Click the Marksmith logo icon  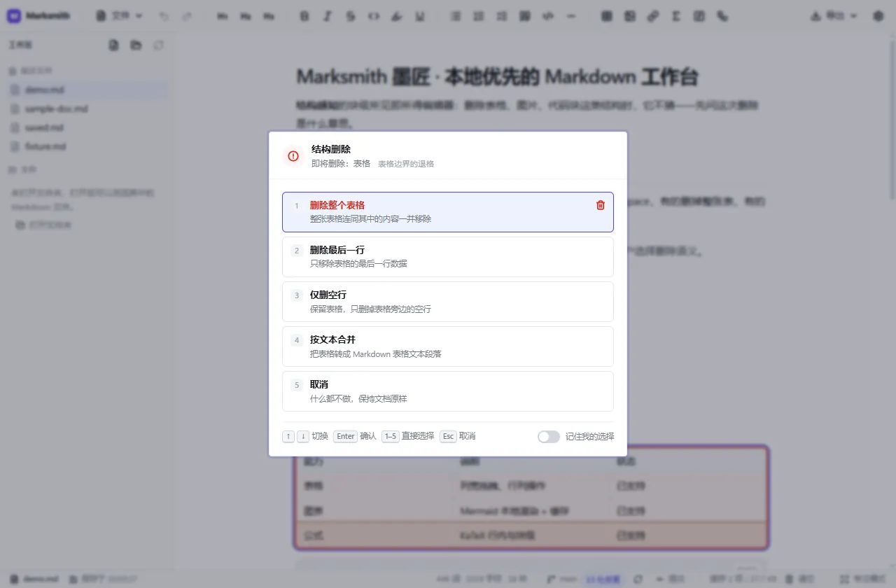(x=14, y=15)
